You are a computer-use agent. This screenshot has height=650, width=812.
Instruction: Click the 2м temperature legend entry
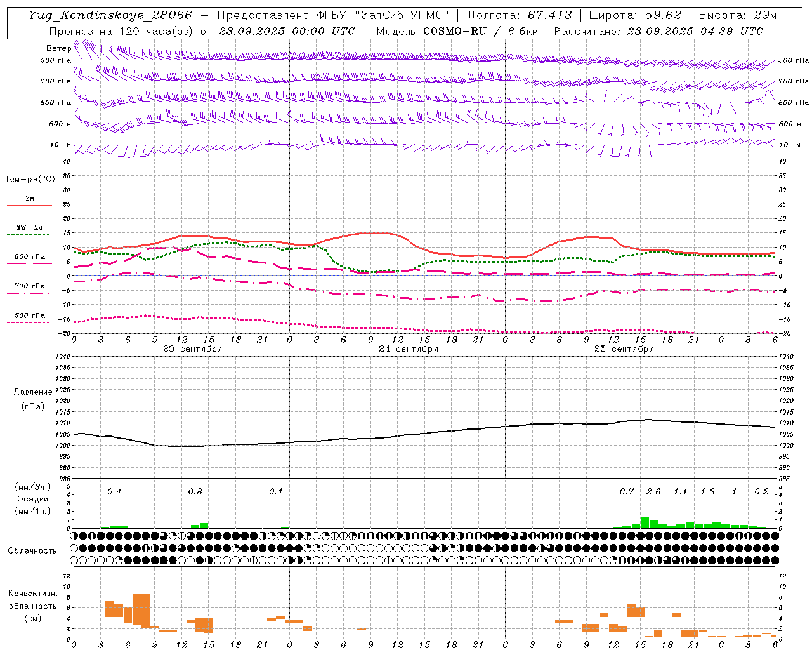pos(29,198)
